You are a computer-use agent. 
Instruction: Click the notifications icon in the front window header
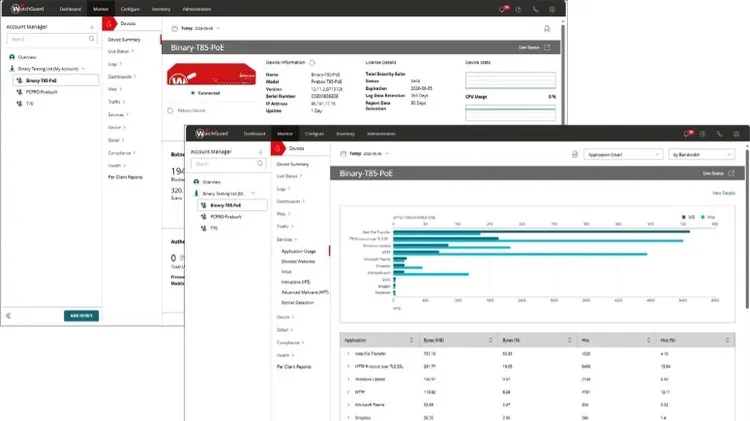point(688,133)
